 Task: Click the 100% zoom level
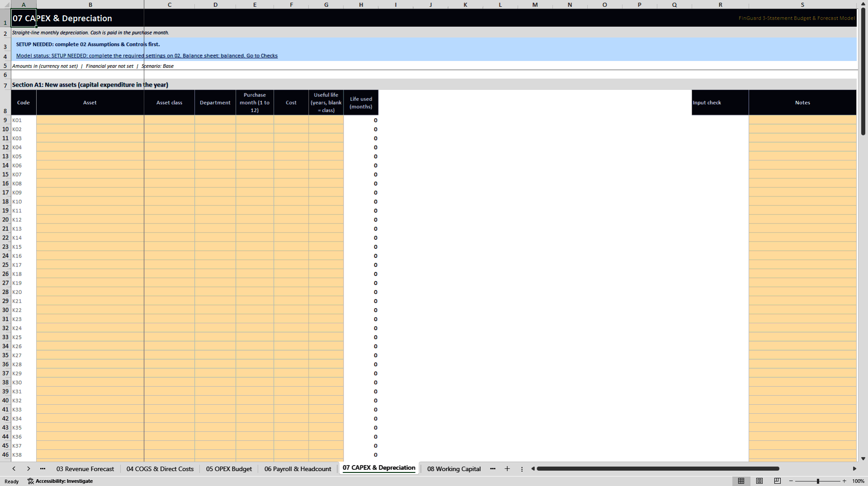click(858, 481)
